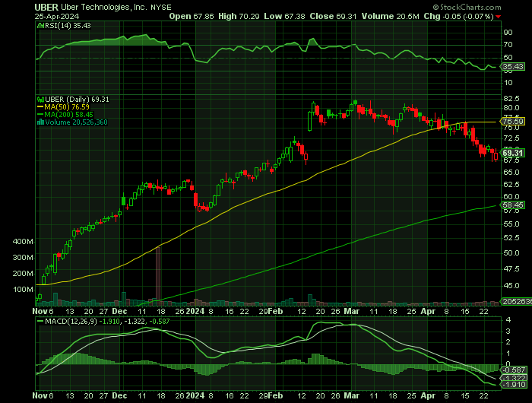Click the 90 level on RSI axis
Screen dimensions: 532x403
coord(508,33)
